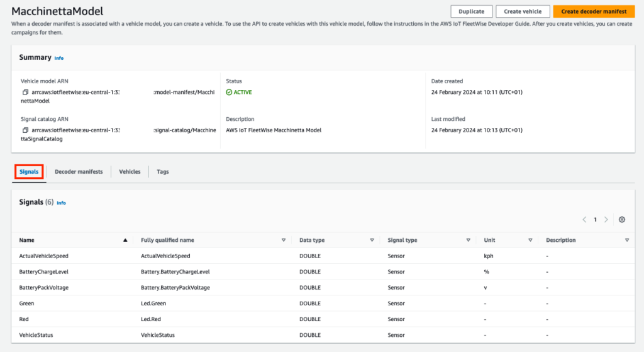644x352 pixels.
Task: Copy the Signal catalog ARN
Action: pyautogui.click(x=26, y=130)
